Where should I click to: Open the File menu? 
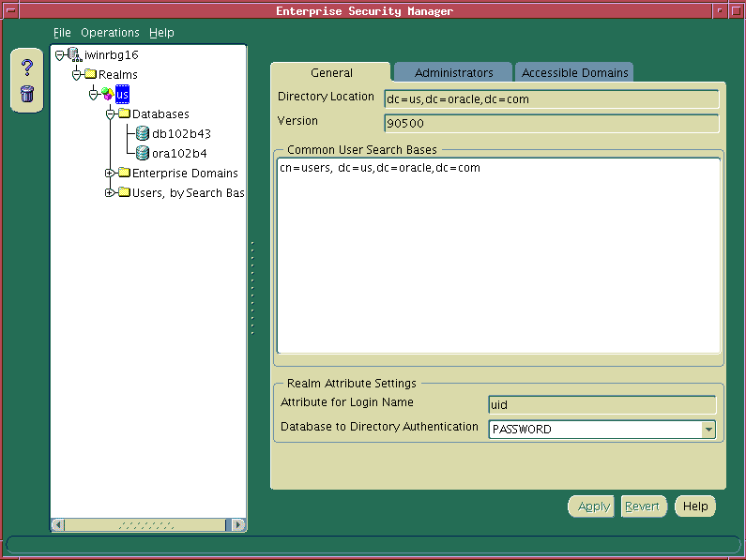click(x=62, y=33)
